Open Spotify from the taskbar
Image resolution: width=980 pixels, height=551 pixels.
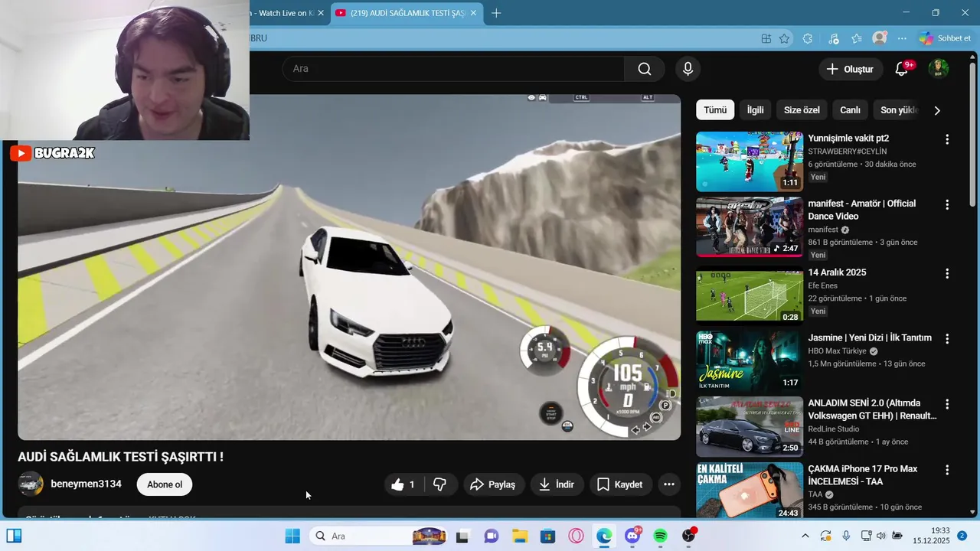pos(661,536)
